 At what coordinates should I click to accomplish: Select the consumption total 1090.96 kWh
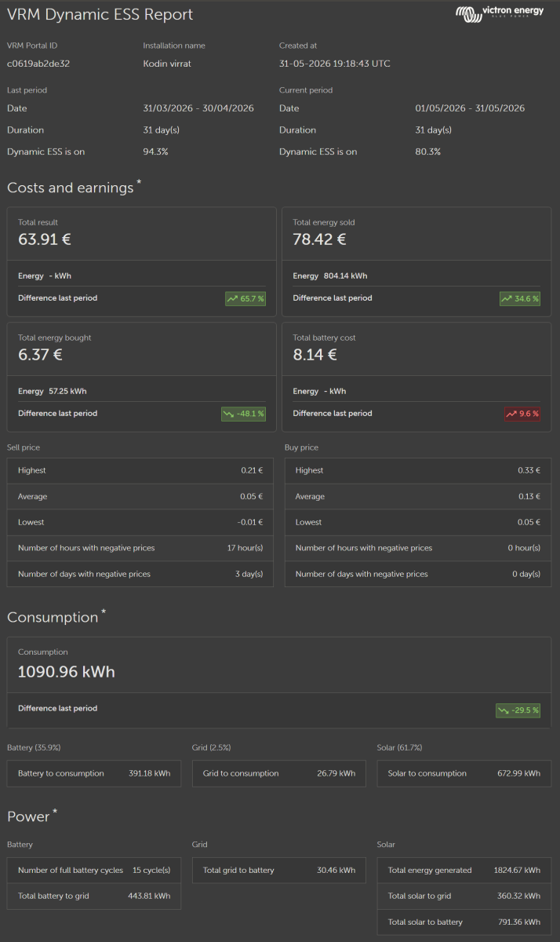click(67, 672)
